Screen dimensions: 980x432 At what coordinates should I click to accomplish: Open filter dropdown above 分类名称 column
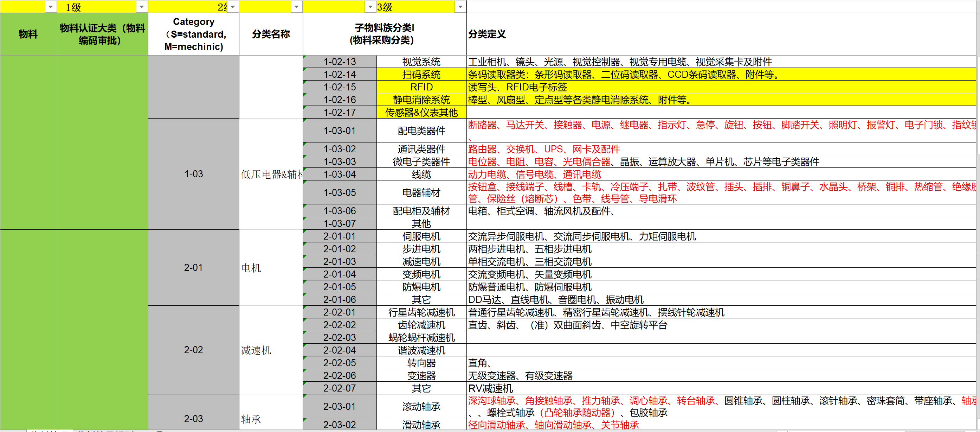coord(297,7)
